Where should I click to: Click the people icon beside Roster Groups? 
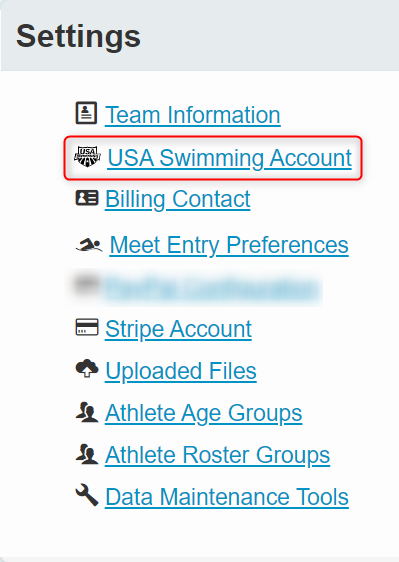(x=87, y=454)
